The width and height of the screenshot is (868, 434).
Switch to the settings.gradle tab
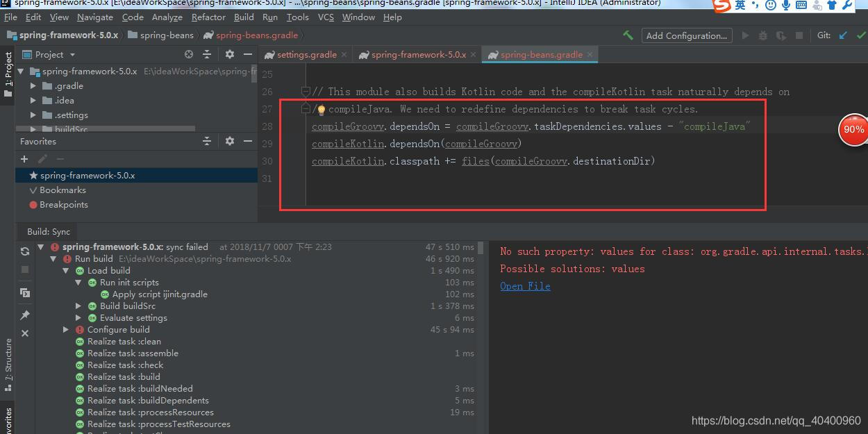click(x=306, y=54)
